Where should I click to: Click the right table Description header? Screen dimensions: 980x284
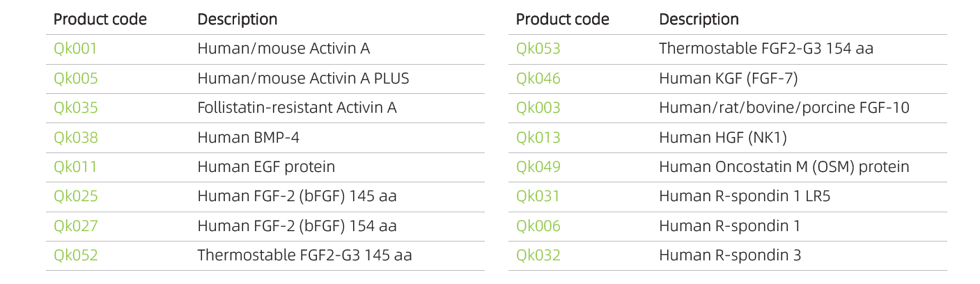[x=699, y=19]
